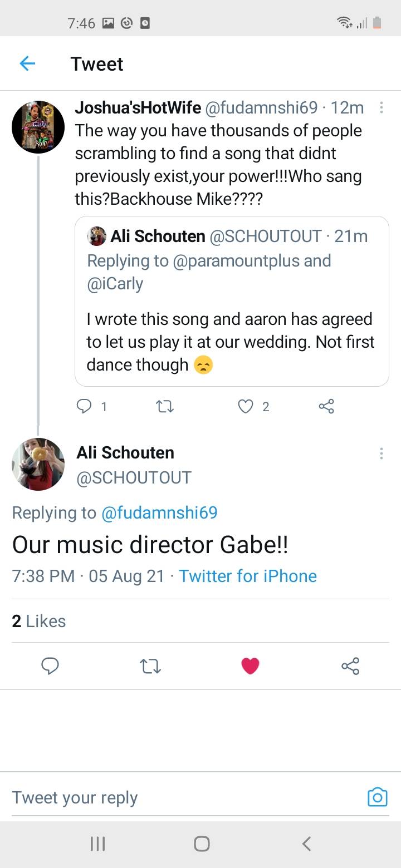Open the three-dot menu on Ali Schouten's reply
The image size is (401, 868).
382,453
